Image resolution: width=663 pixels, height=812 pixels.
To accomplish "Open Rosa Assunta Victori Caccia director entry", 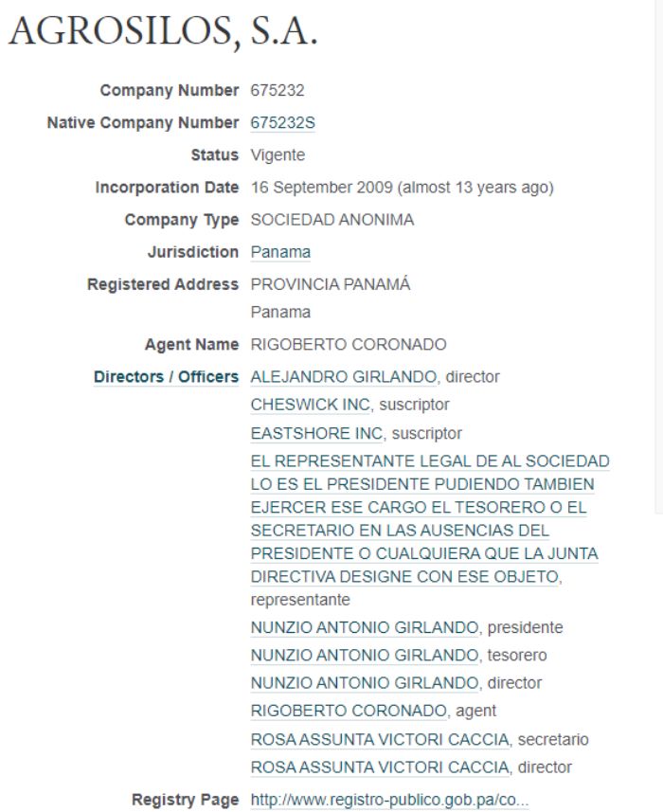I will point(380,767).
